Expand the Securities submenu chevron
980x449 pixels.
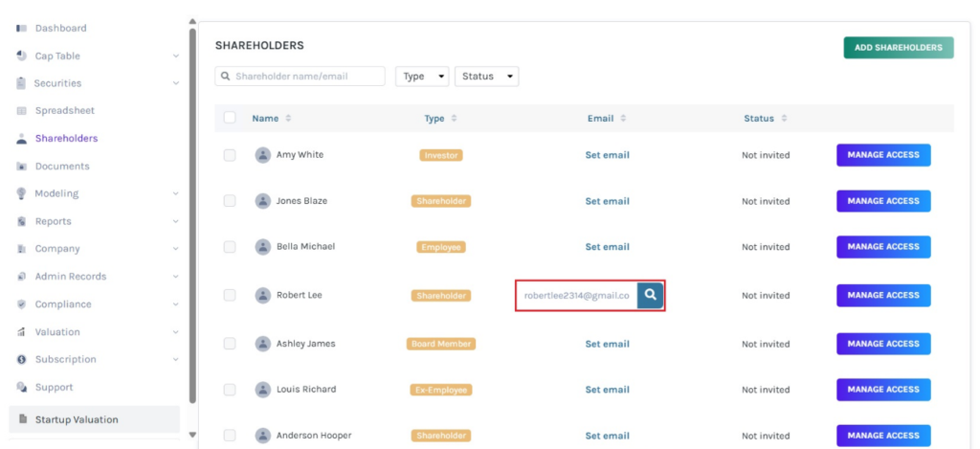tap(176, 83)
